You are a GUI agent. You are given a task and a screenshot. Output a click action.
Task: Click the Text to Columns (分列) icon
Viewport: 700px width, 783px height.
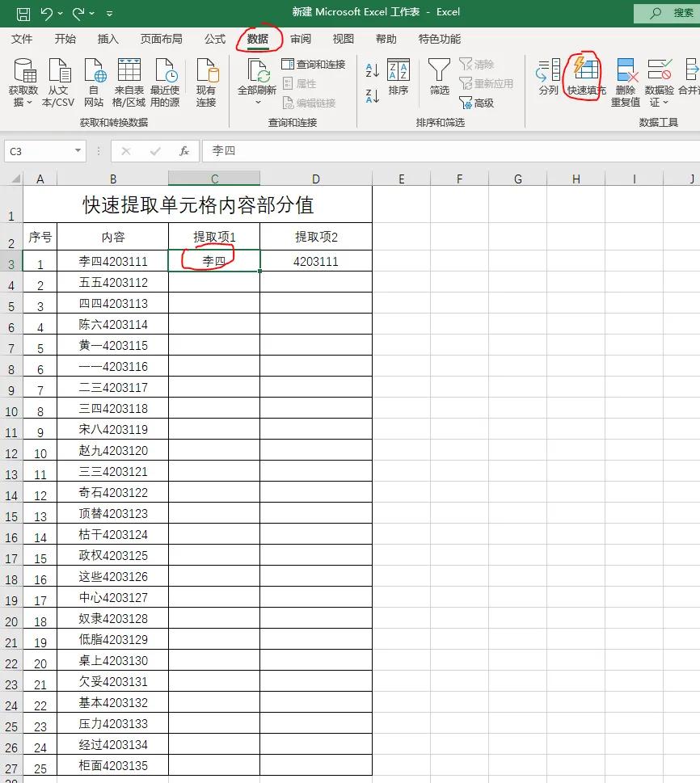coord(548,69)
